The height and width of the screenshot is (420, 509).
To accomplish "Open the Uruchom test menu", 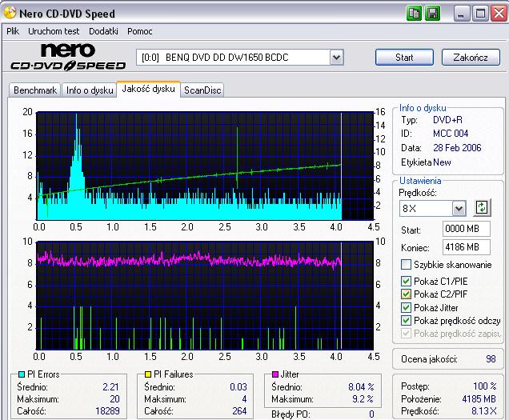I will coord(54,31).
